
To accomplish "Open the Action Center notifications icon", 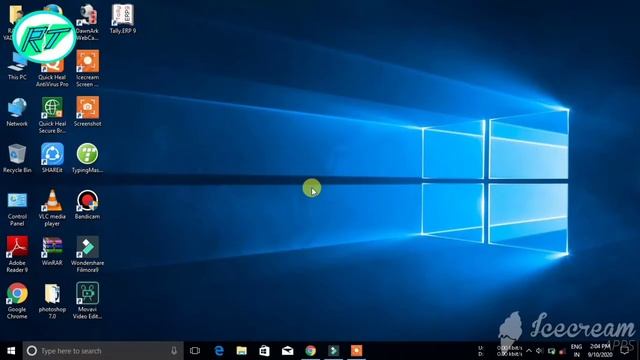I will point(625,351).
